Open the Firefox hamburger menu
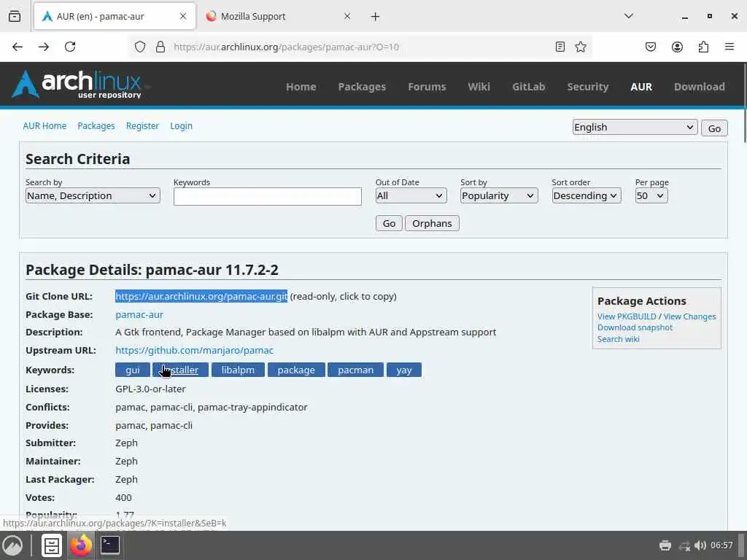 [x=729, y=47]
